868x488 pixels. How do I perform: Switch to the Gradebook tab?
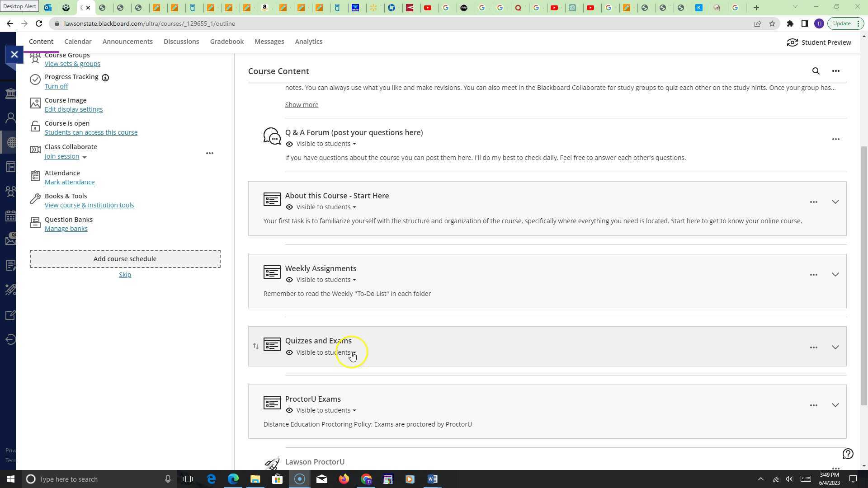(226, 42)
